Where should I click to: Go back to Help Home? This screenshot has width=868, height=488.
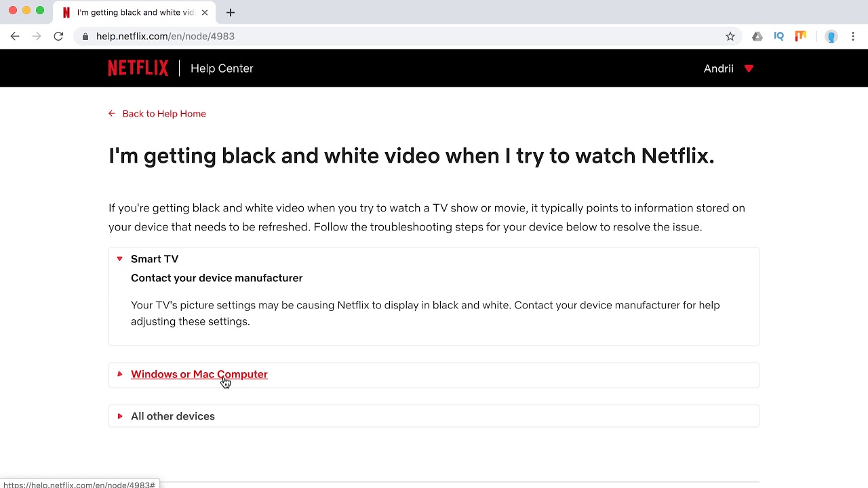[164, 114]
